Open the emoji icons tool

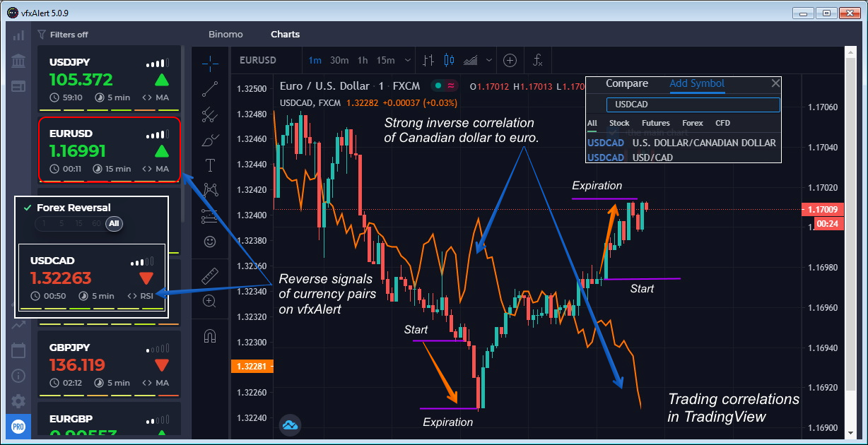pos(210,242)
